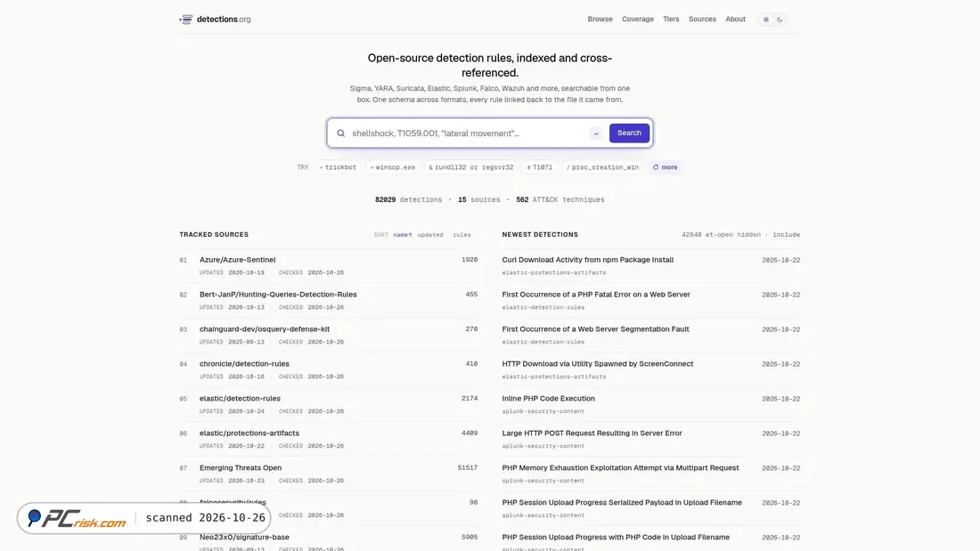Sort tracked sources by name
Viewport: 980px width, 551px height.
click(403, 235)
